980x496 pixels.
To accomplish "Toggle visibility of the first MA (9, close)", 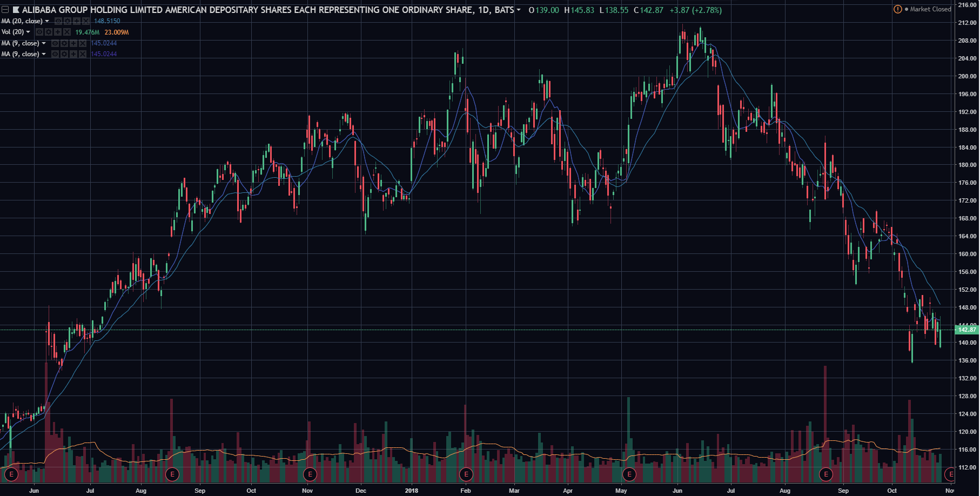I will pyautogui.click(x=55, y=43).
